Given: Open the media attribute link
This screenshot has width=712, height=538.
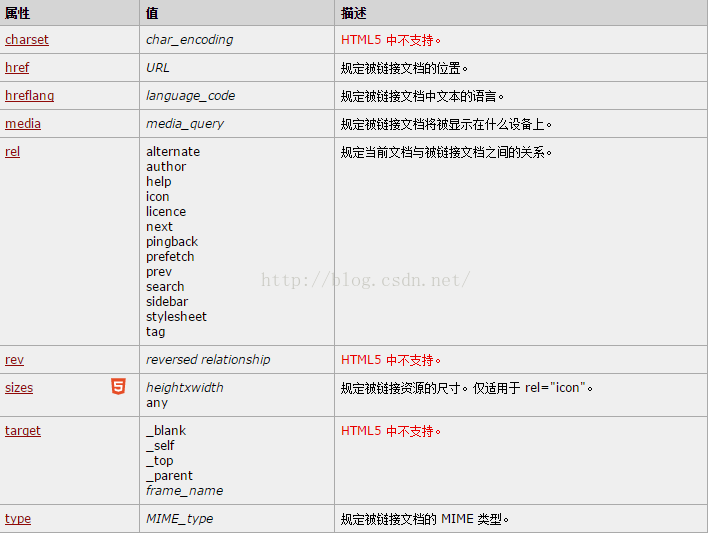Looking at the screenshot, I should tap(23, 123).
